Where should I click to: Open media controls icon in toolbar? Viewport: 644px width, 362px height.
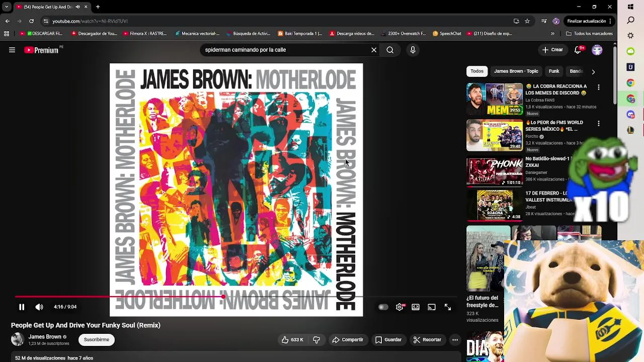(x=544, y=21)
